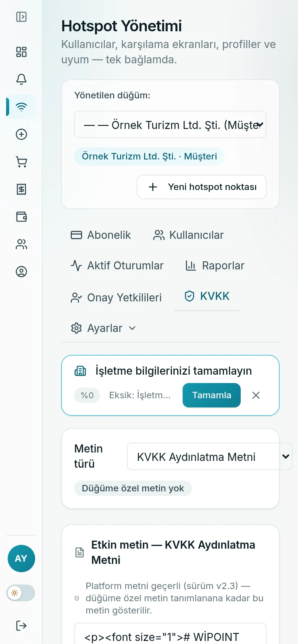Viewport: 298px width, 644px height.
Task: Click the Düğüme özel metin yok badge
Action: pyautogui.click(x=133, y=488)
